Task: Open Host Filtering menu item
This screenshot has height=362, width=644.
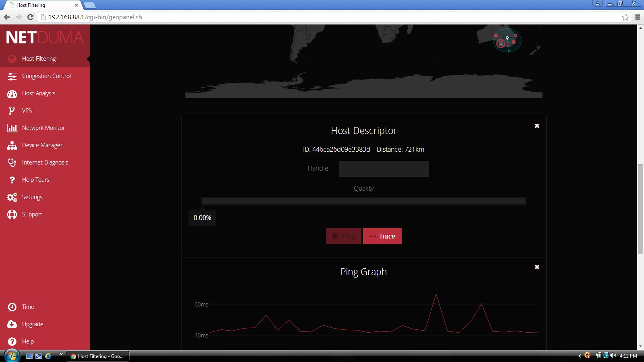Action: (x=45, y=59)
